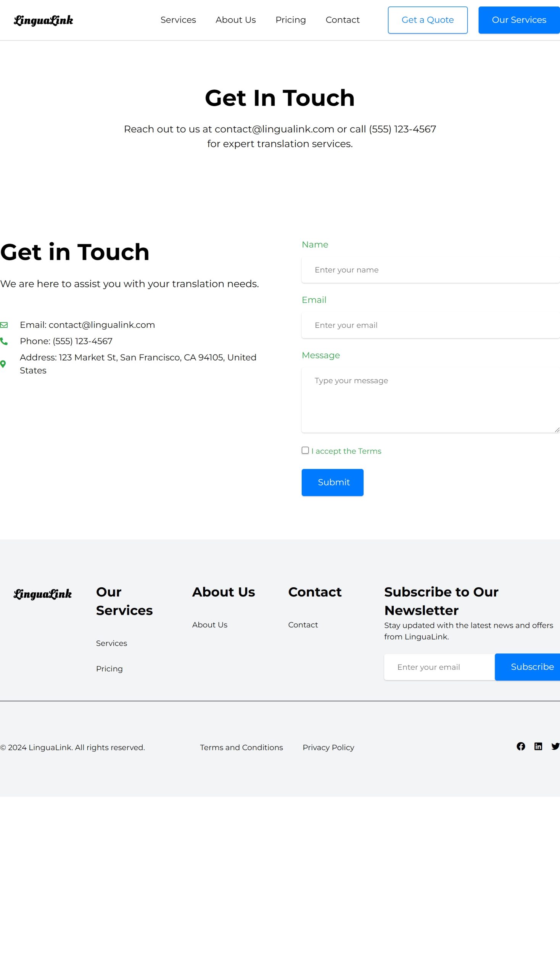Open the footer Contact link

pos(303,625)
